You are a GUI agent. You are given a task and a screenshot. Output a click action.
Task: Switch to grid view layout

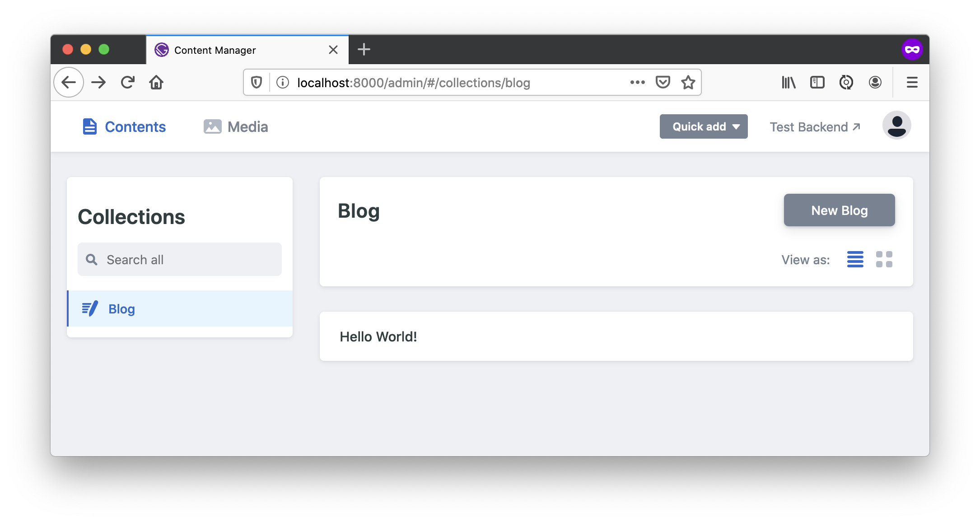pos(884,259)
